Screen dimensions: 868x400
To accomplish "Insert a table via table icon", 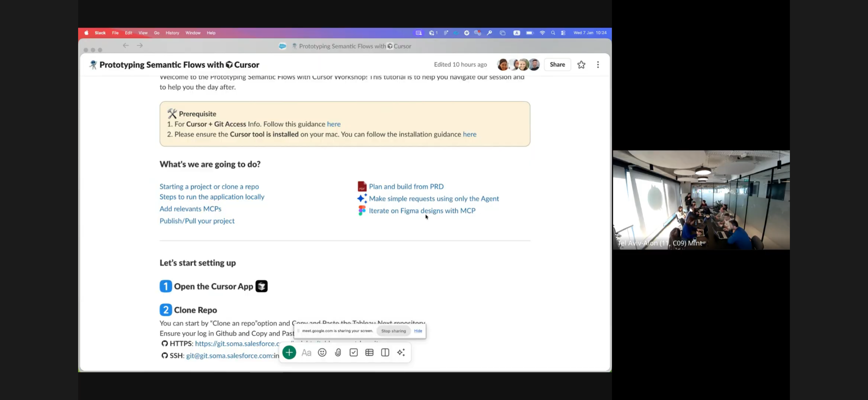I will 369,352.
